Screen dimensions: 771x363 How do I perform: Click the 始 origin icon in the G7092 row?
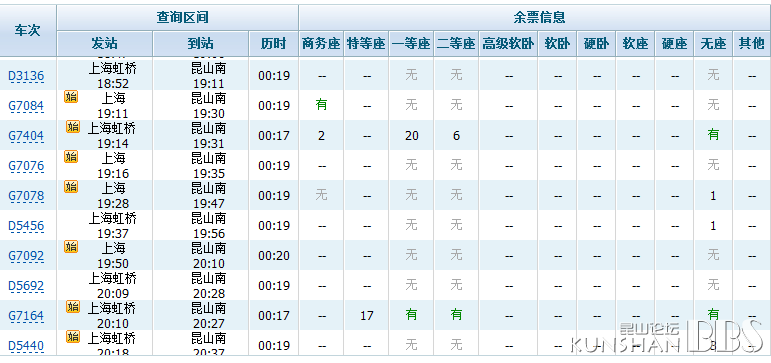tap(71, 246)
